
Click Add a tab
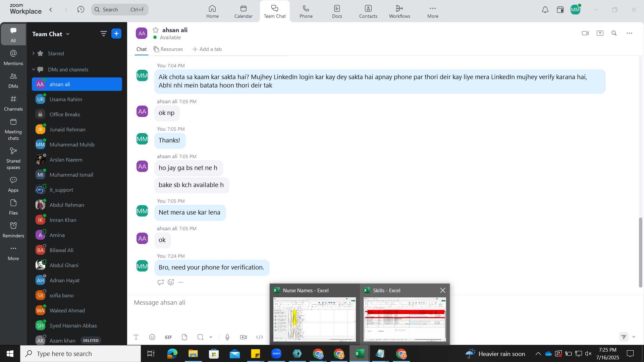pyautogui.click(x=207, y=49)
